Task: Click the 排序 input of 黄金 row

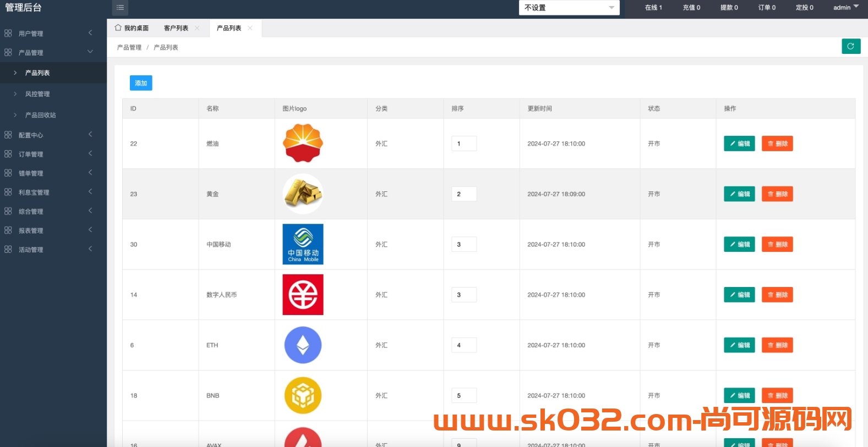Action: (x=464, y=194)
